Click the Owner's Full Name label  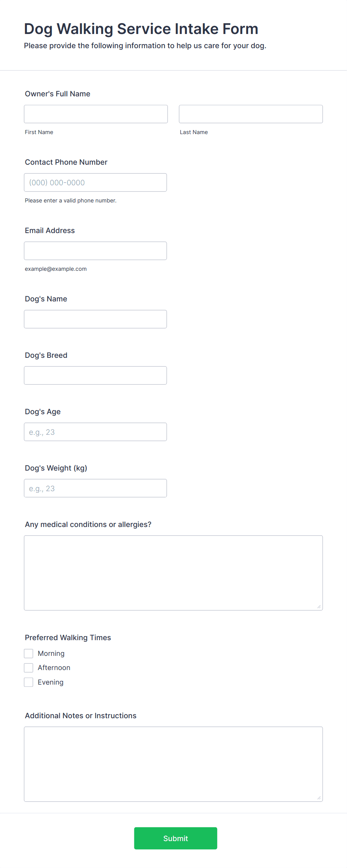(57, 94)
